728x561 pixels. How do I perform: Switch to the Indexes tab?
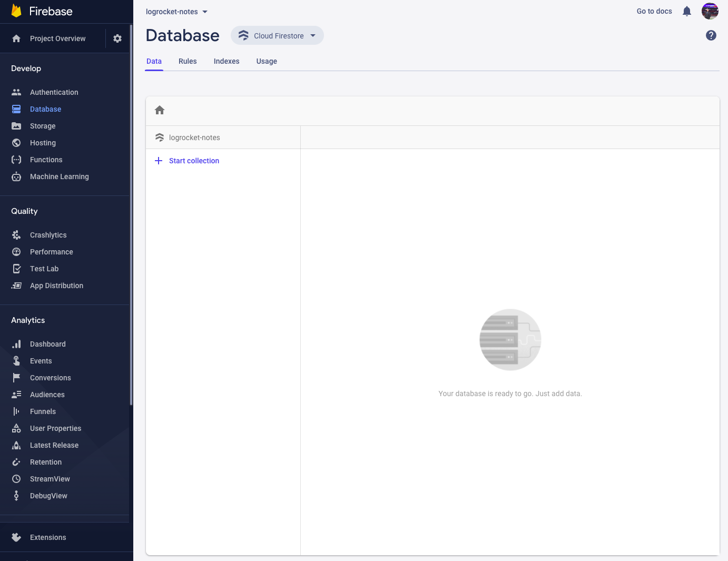pyautogui.click(x=227, y=61)
